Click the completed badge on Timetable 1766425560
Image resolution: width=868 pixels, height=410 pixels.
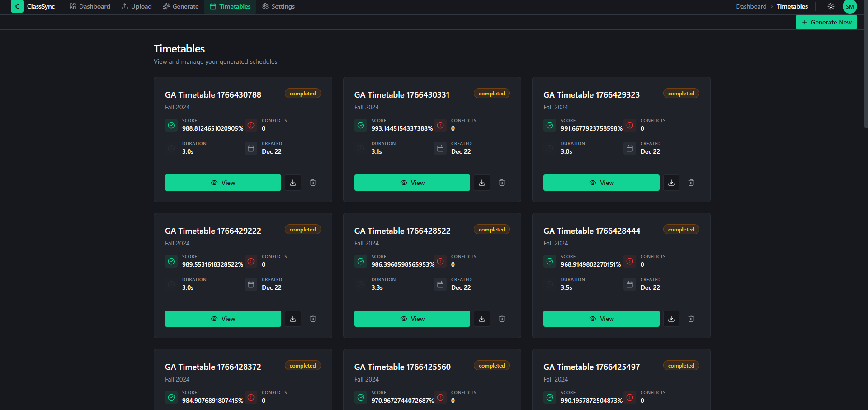coord(492,366)
